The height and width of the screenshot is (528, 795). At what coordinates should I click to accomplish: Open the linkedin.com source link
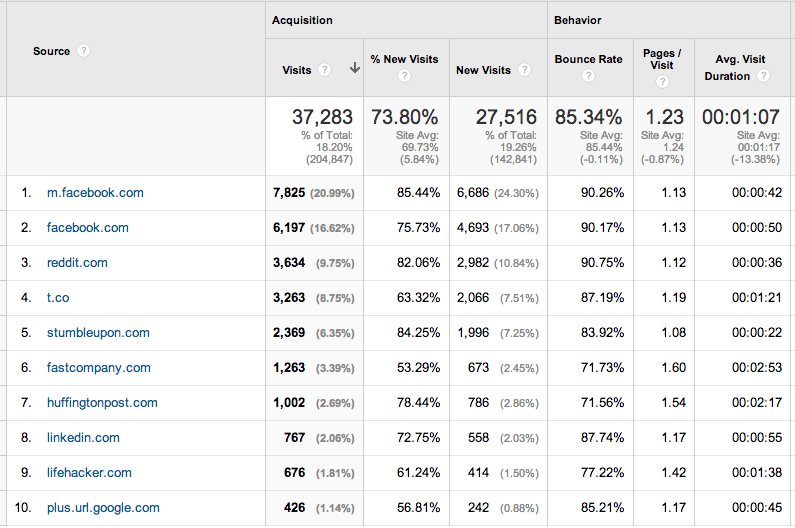(x=83, y=438)
